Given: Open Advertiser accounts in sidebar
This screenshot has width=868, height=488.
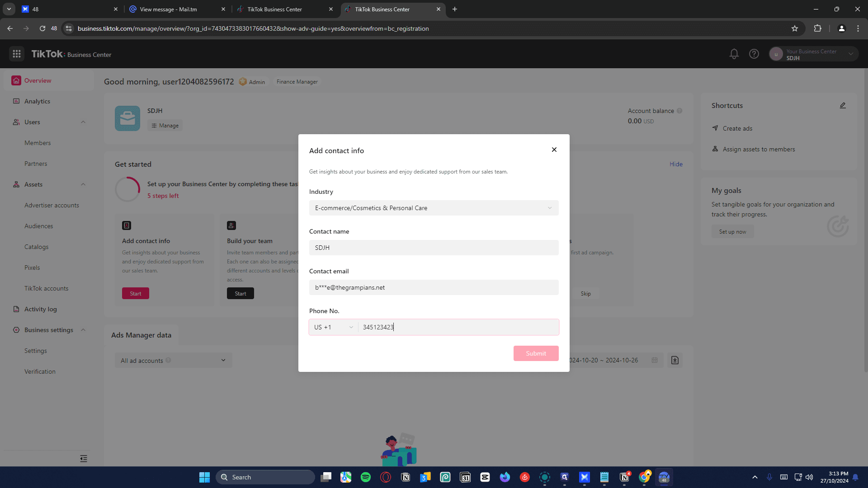Looking at the screenshot, I should (52, 205).
